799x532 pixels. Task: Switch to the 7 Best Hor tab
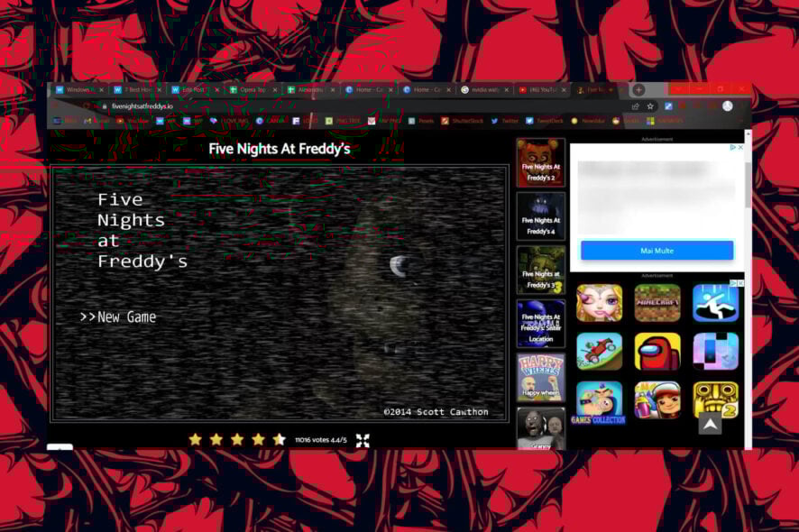(138, 89)
